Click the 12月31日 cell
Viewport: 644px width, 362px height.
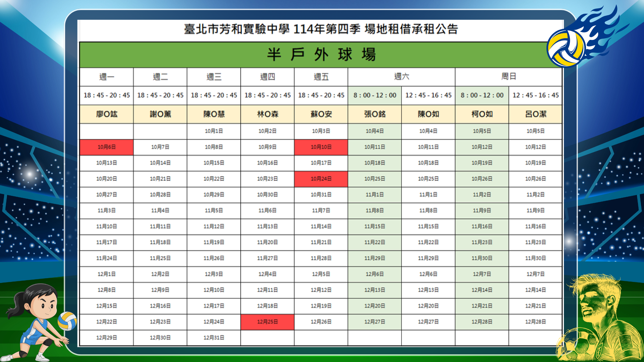(214, 338)
